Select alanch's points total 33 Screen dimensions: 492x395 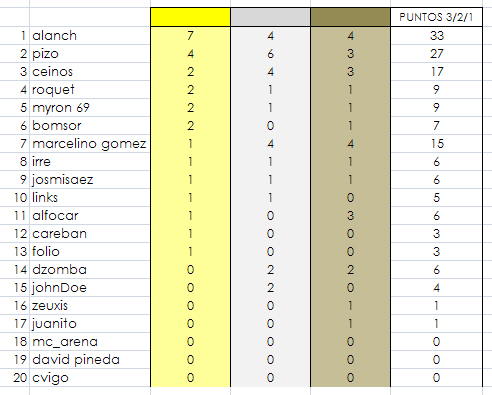[x=436, y=35]
